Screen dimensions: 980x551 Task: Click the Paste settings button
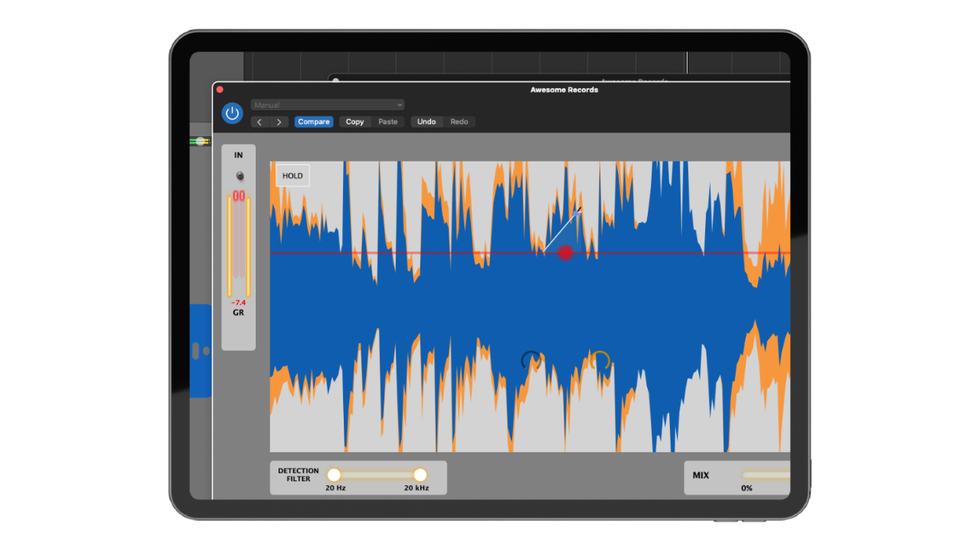388,122
